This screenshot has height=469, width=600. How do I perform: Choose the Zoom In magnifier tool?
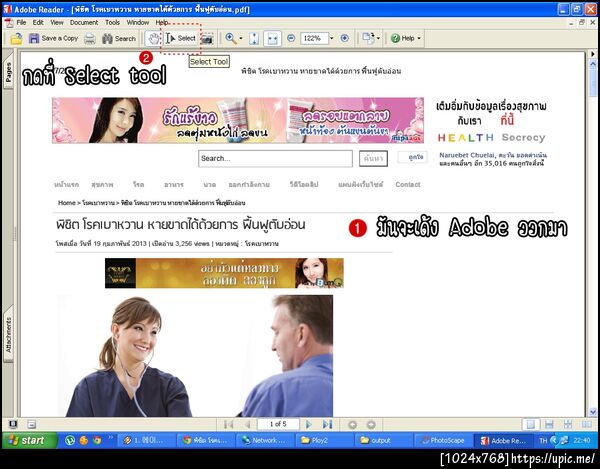point(230,38)
